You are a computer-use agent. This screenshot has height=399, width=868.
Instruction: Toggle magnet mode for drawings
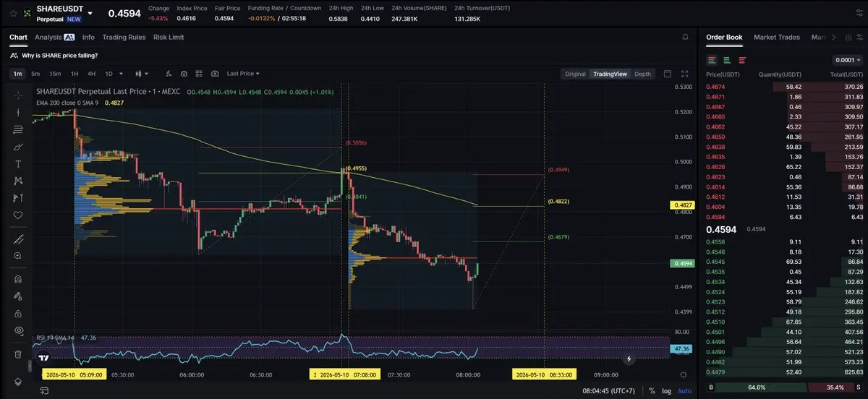(18, 279)
